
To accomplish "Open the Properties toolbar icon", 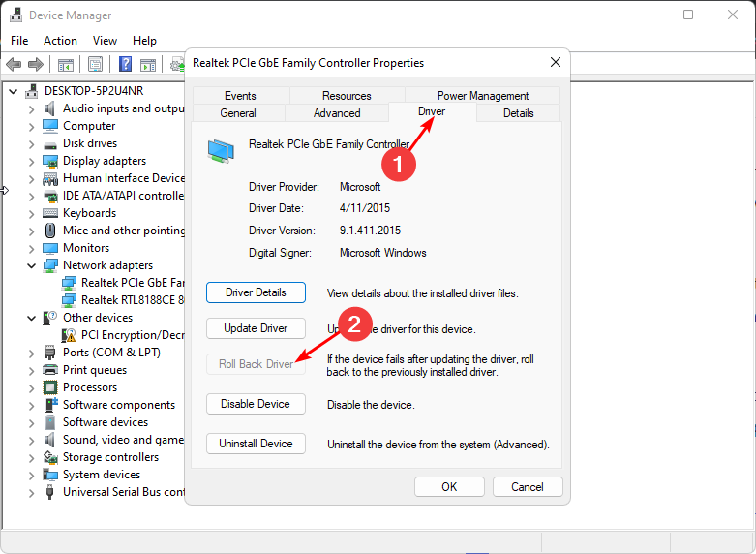I will [96, 64].
